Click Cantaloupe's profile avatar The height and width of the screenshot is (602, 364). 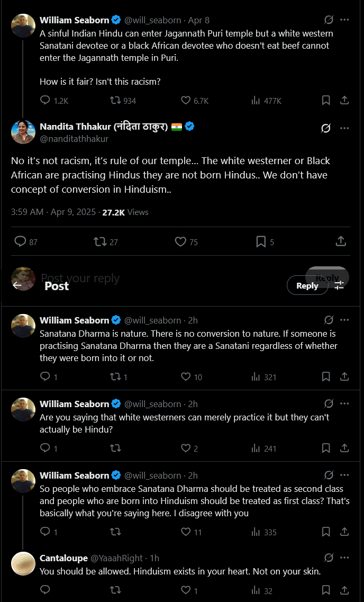(x=23, y=563)
